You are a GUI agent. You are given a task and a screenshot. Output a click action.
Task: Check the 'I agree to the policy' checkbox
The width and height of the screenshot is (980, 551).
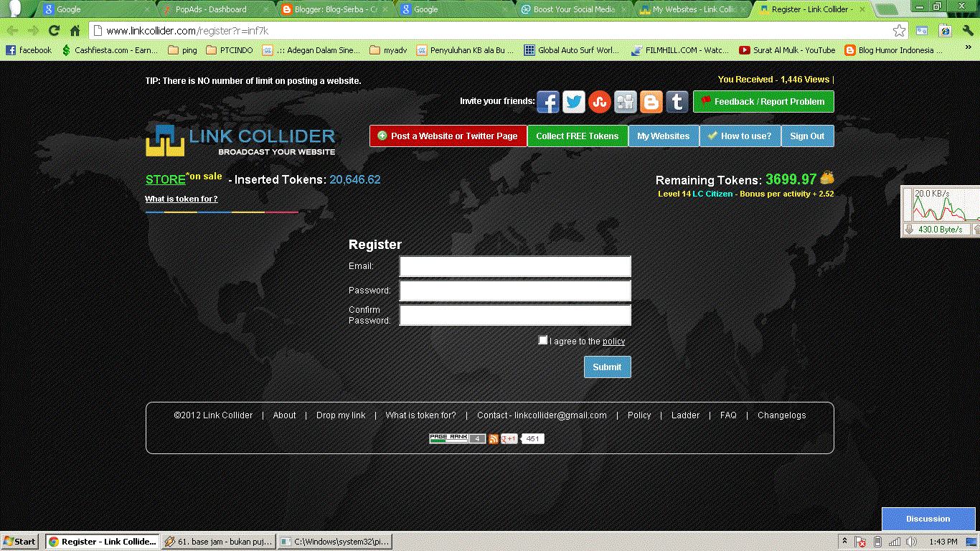tap(543, 340)
